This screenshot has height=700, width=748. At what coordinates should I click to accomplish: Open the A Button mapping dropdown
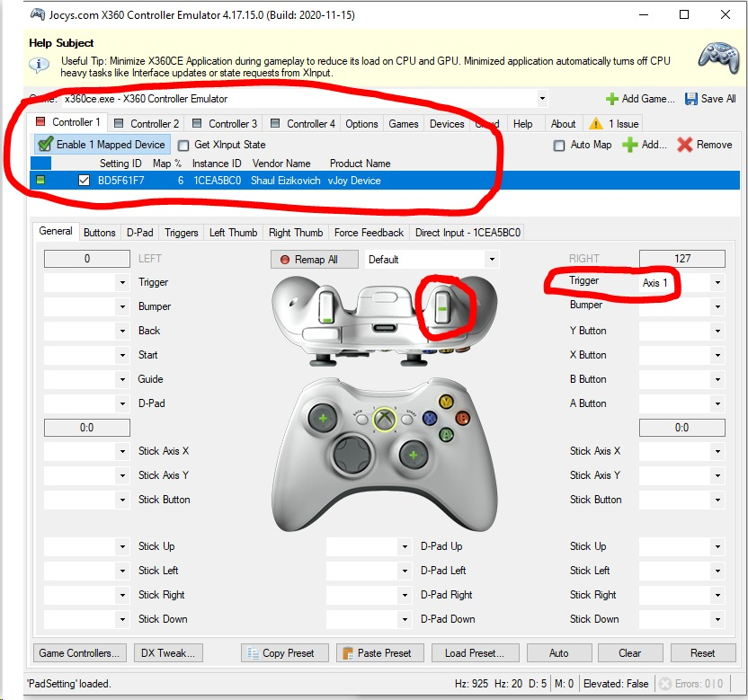pos(718,403)
